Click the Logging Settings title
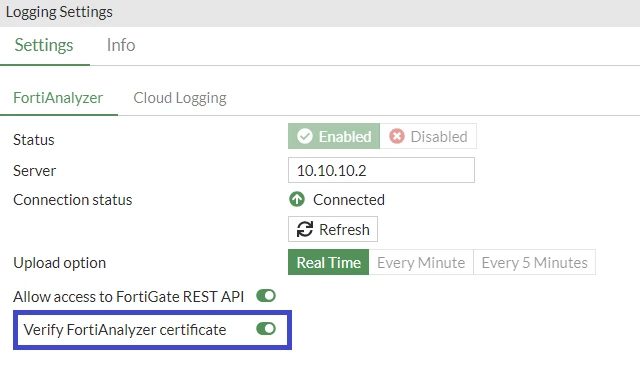 pos(59,12)
